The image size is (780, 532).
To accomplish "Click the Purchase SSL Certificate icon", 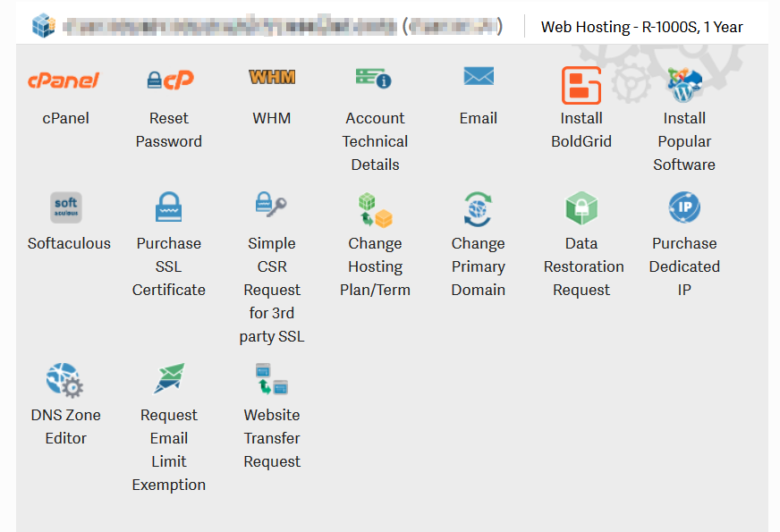I will 169,207.
